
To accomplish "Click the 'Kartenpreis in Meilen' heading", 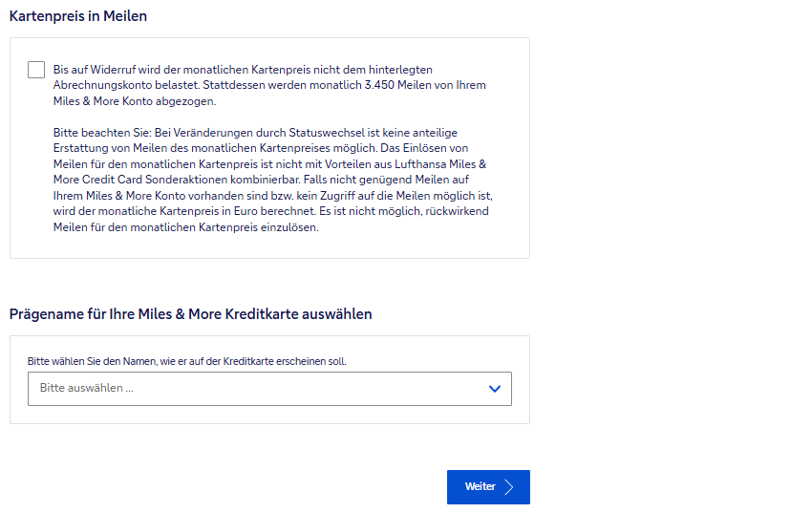I will coord(78,16).
